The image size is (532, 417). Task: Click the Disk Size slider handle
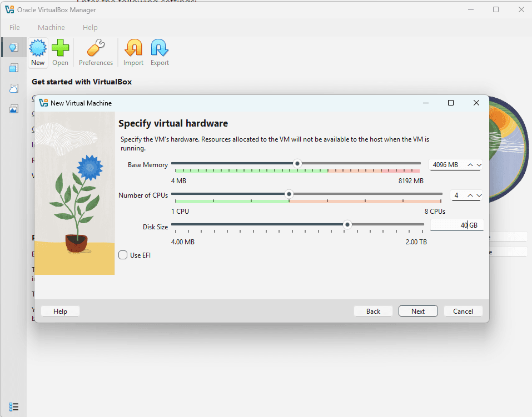click(x=347, y=225)
